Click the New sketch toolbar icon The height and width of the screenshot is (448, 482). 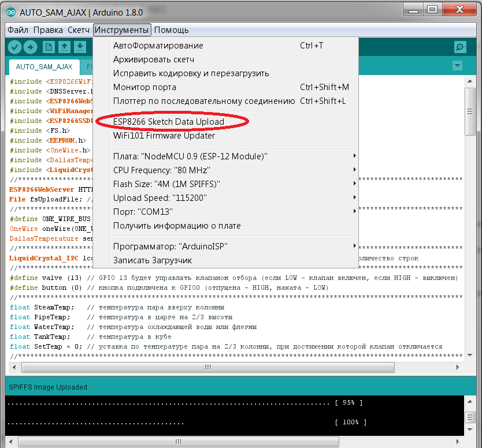coord(49,47)
